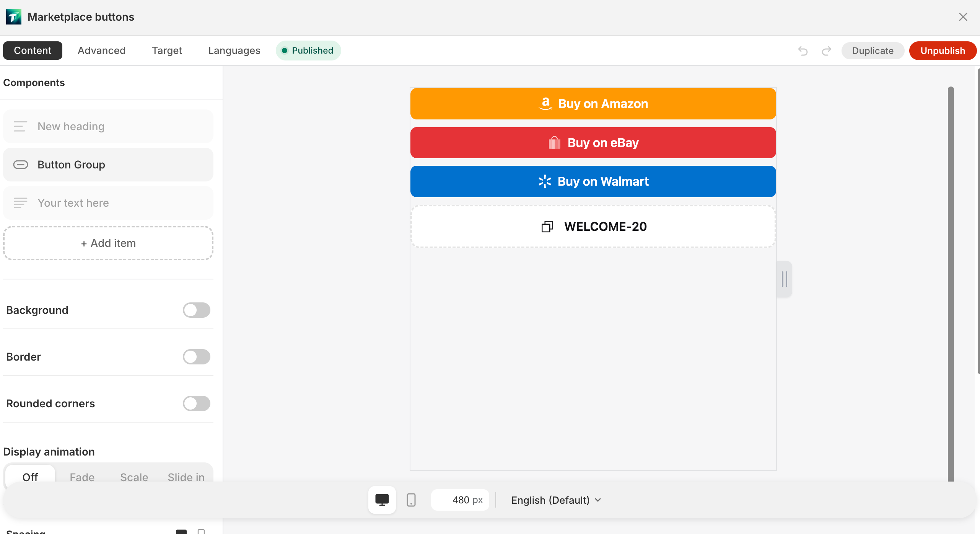980x534 pixels.
Task: Close the Marketplace buttons editor
Action: (x=963, y=17)
